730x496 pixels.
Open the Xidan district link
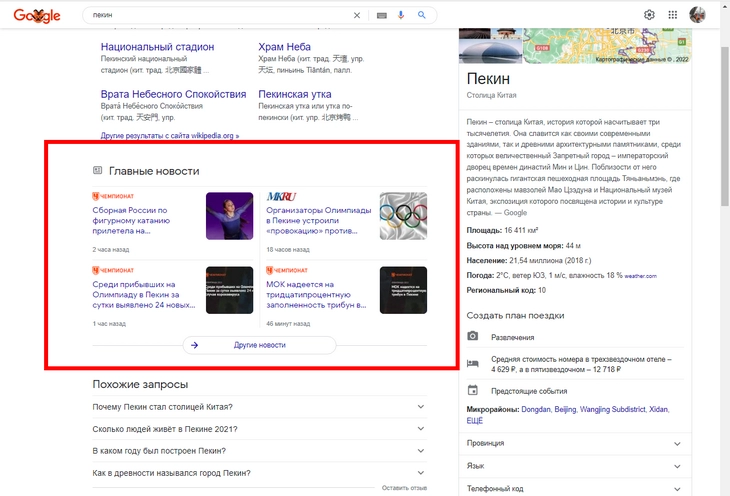(x=659, y=409)
